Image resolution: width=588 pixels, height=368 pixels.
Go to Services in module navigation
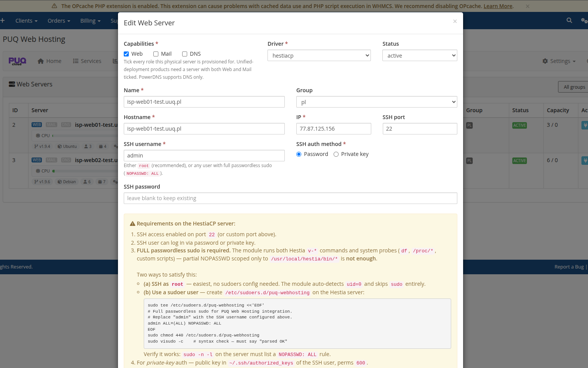click(x=87, y=61)
